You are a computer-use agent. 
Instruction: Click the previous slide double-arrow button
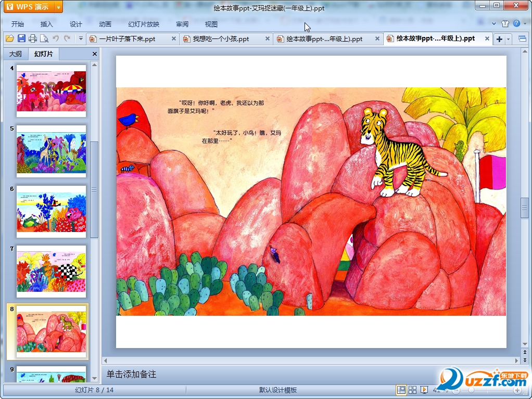[525, 353]
